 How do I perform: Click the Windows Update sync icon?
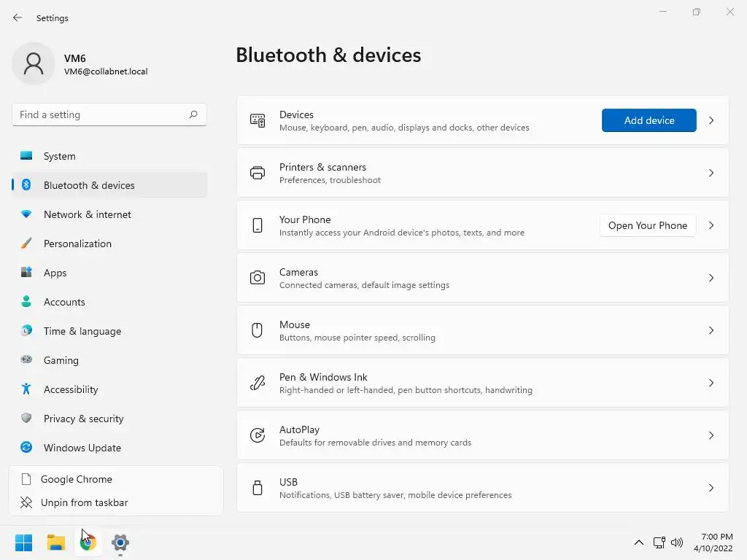tap(26, 448)
